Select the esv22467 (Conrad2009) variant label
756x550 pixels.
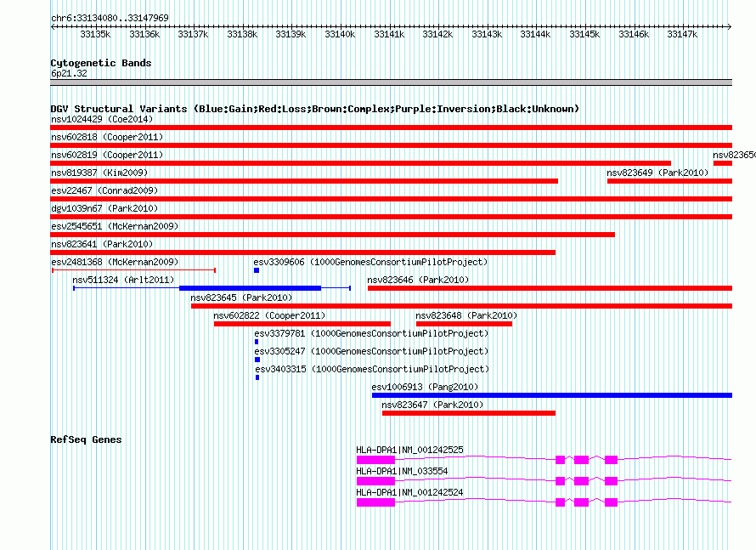104,190
